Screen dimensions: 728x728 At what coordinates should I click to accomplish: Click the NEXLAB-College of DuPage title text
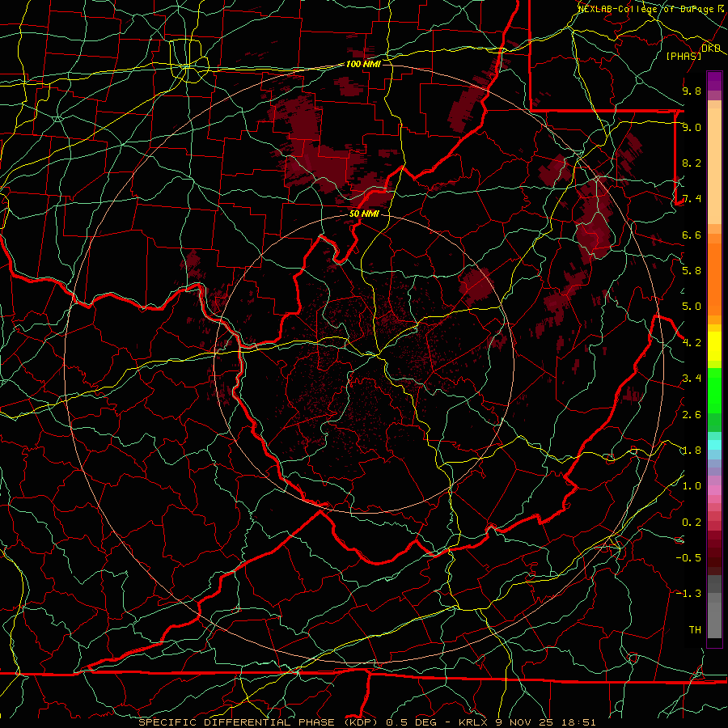[645, 9]
